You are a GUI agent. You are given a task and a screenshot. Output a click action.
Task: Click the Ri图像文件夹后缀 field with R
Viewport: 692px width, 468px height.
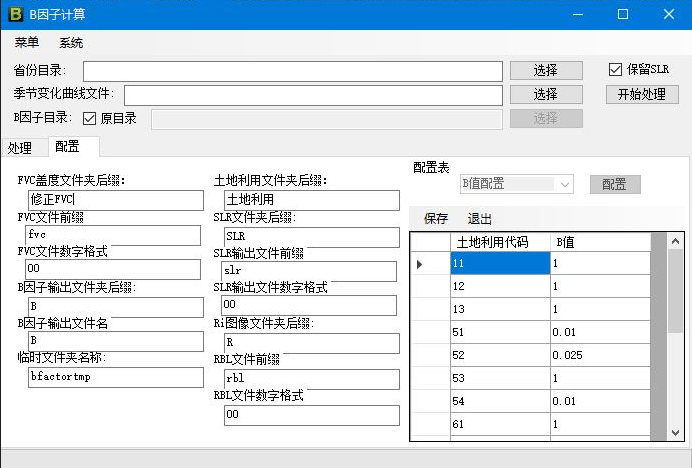tap(312, 343)
